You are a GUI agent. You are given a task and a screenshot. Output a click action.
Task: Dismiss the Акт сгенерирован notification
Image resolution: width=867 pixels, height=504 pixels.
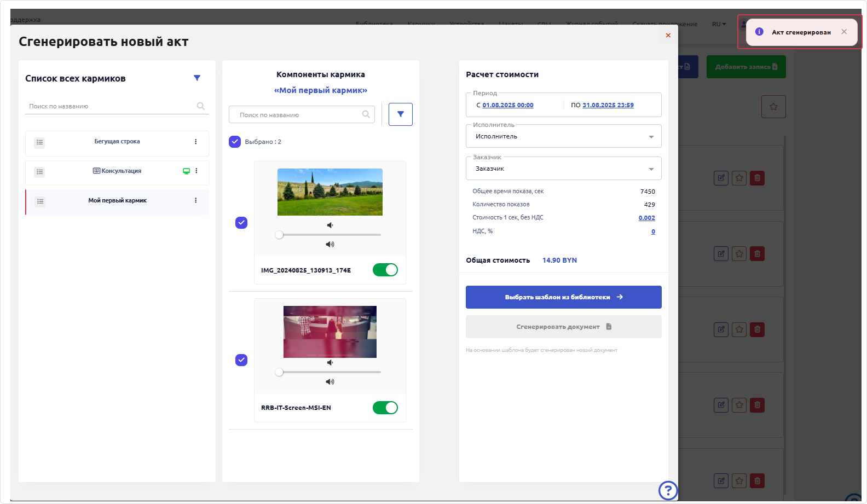coord(844,32)
